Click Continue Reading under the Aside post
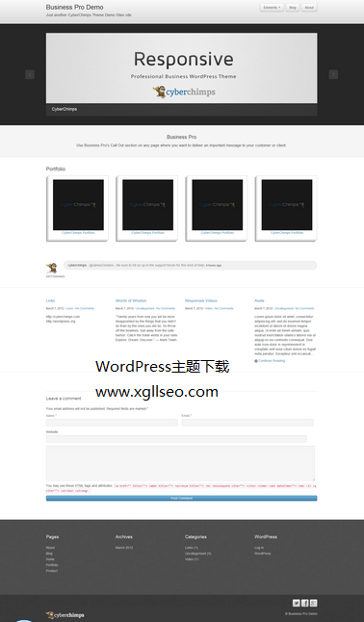Image resolution: width=364 pixels, height=622 pixels. (x=272, y=360)
